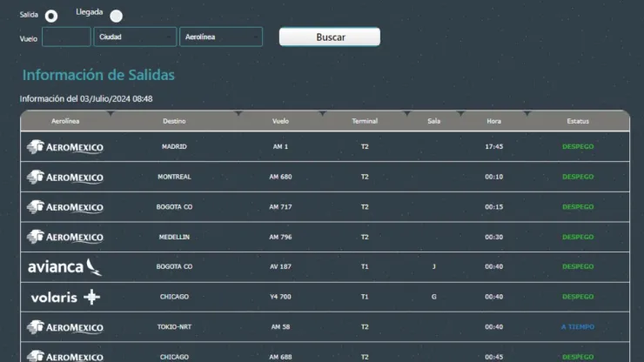This screenshot has height=362, width=644.
Task: Click the MADRID destination cell
Action: [174, 147]
